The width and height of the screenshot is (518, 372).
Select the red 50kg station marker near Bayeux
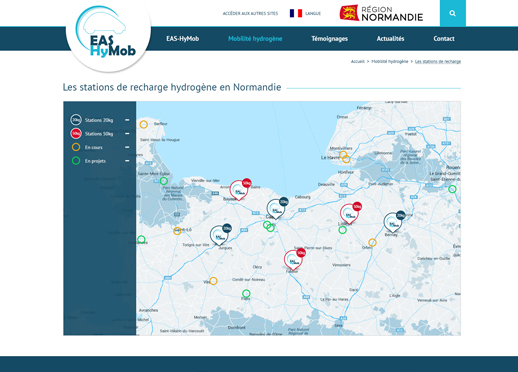pyautogui.click(x=240, y=189)
